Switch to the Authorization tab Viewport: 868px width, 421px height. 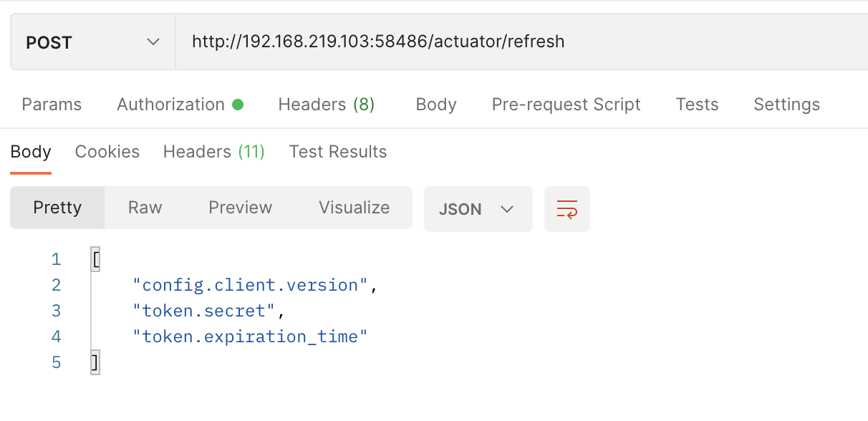point(180,105)
